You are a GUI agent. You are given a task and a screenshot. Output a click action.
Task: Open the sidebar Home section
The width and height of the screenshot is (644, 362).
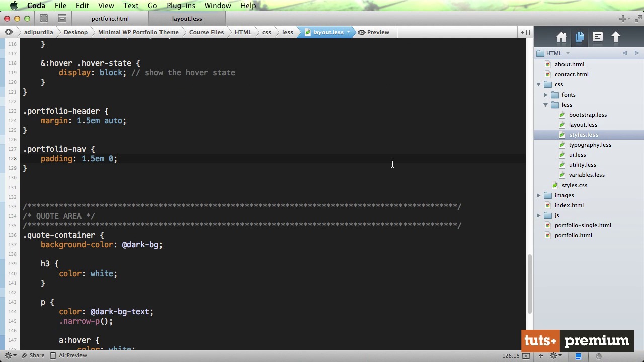pyautogui.click(x=561, y=37)
